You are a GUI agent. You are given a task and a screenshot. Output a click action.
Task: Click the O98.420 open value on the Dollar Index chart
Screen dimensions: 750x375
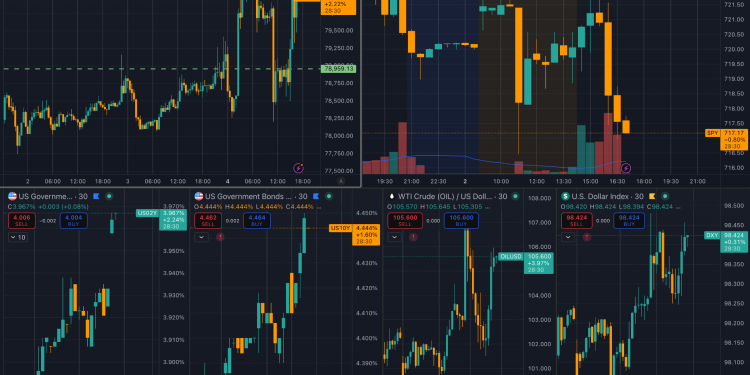[x=575, y=207]
